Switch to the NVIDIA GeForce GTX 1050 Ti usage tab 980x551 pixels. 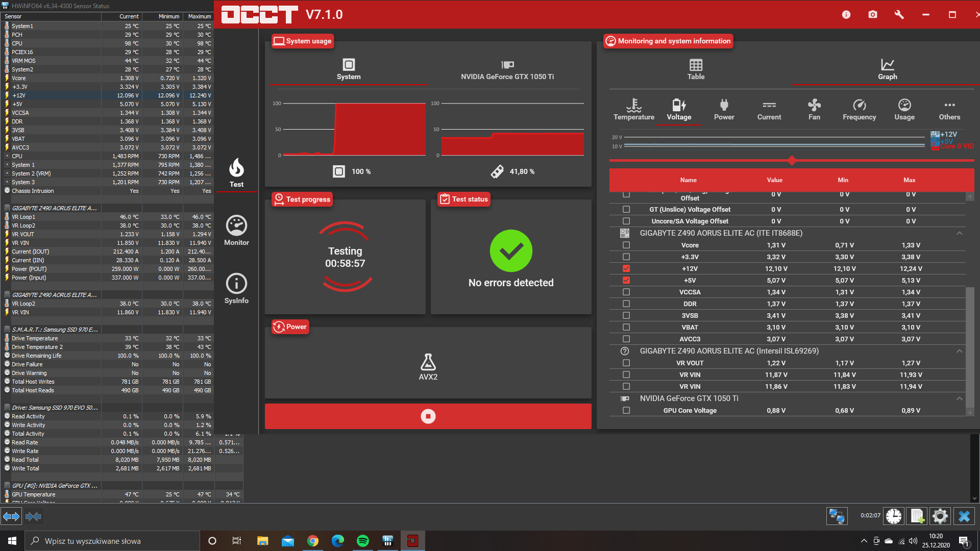[x=507, y=70]
